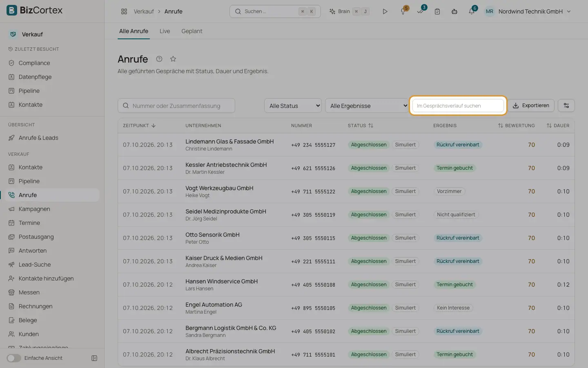Switch to the Live tab
This screenshot has height=368, width=588.
(x=165, y=31)
